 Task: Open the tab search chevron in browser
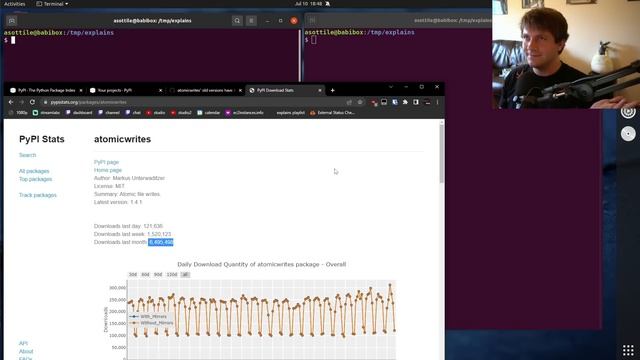391,87
